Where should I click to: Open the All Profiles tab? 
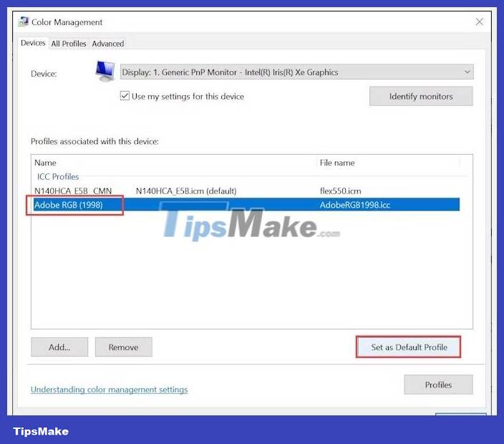(69, 44)
